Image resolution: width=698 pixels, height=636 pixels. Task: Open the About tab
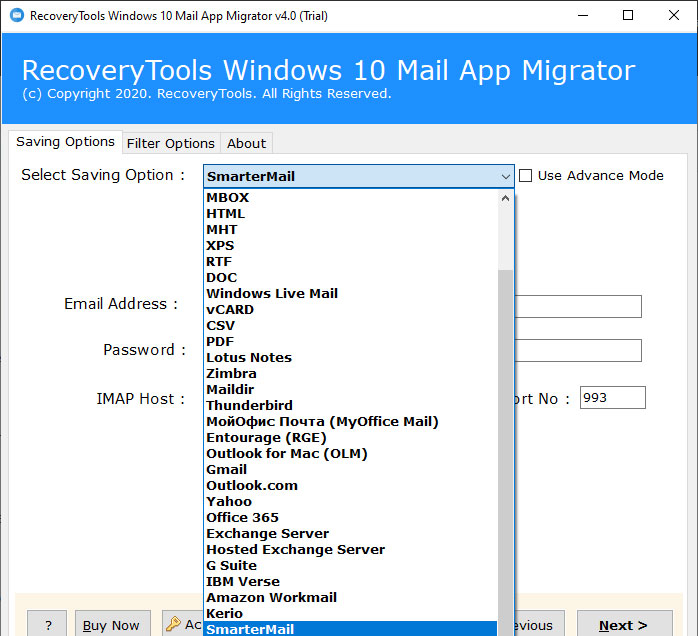(x=246, y=144)
